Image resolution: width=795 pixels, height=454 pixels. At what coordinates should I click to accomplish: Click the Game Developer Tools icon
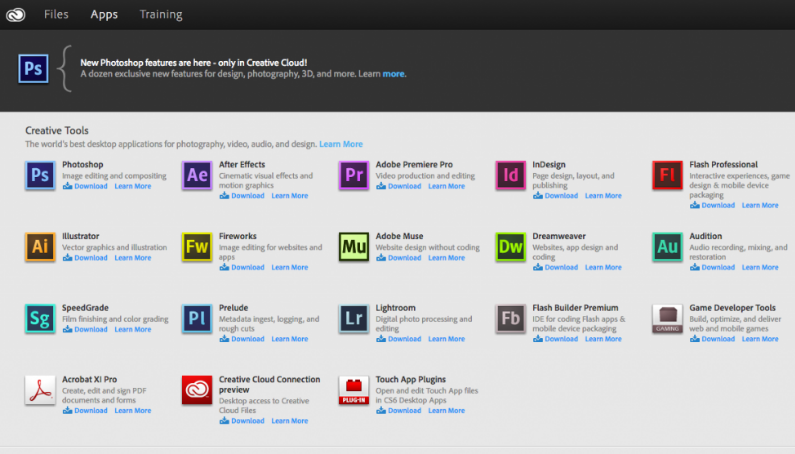pyautogui.click(x=667, y=319)
